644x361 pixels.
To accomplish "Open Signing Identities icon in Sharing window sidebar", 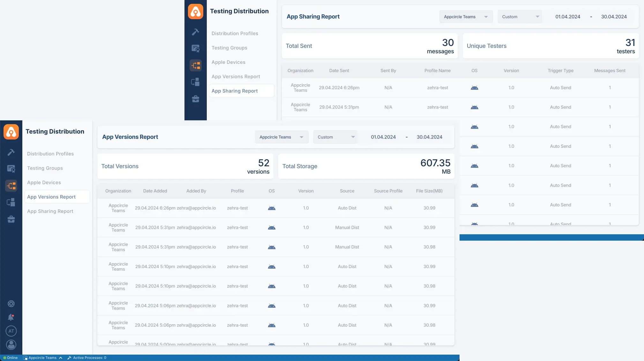I will coord(196,49).
